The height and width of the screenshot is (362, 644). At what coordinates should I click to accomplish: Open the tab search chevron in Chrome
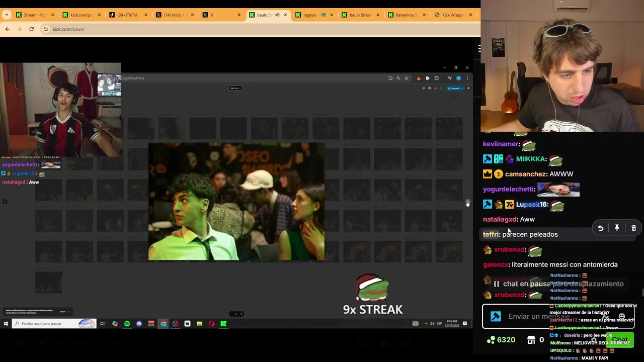7,15
